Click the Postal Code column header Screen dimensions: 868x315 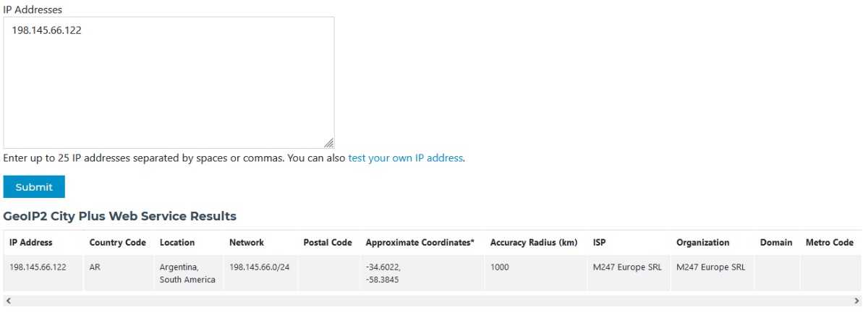click(328, 243)
